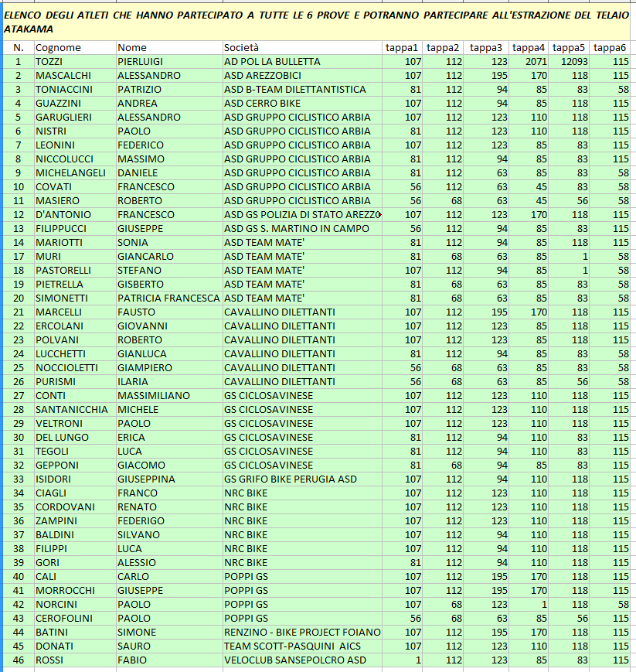
Task: Select surname cell LEONINI
Action: coord(75,145)
